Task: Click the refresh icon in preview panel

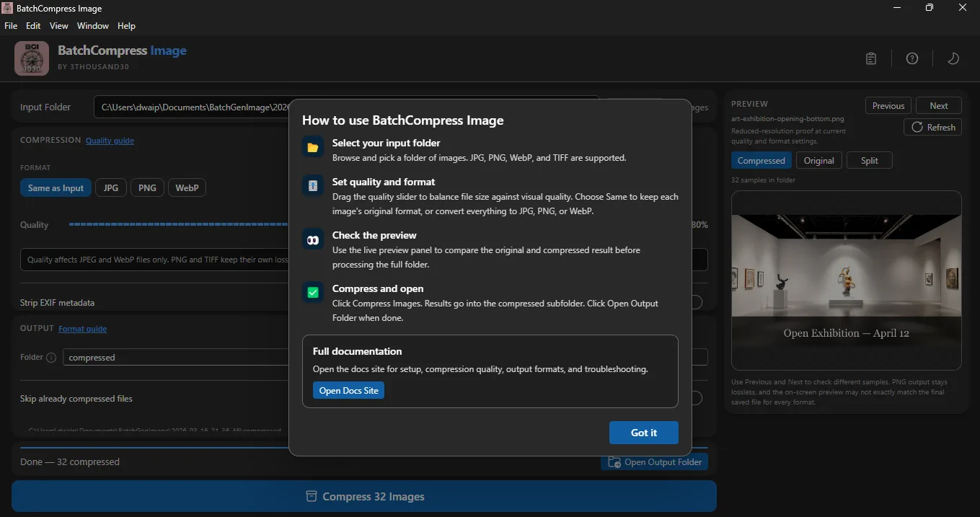Action: [x=917, y=127]
